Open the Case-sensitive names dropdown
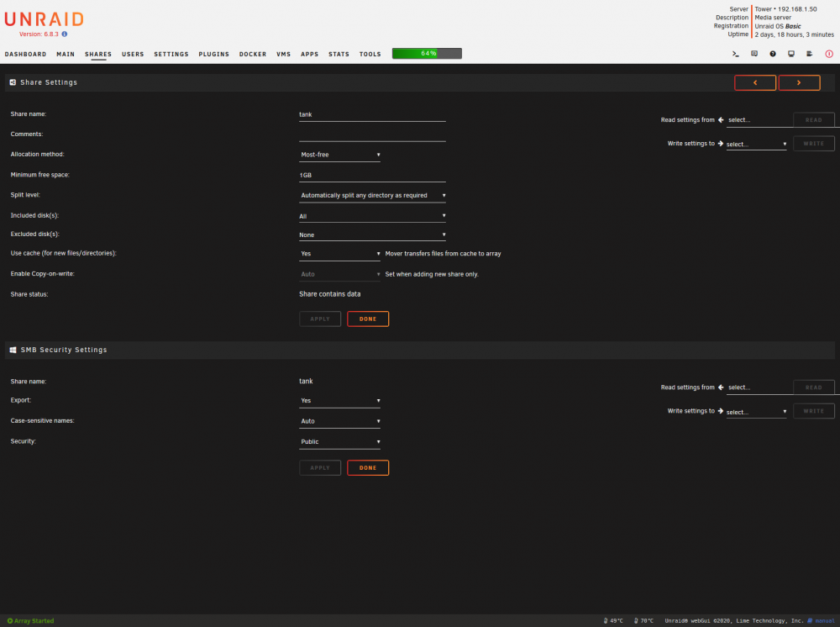 pos(339,421)
